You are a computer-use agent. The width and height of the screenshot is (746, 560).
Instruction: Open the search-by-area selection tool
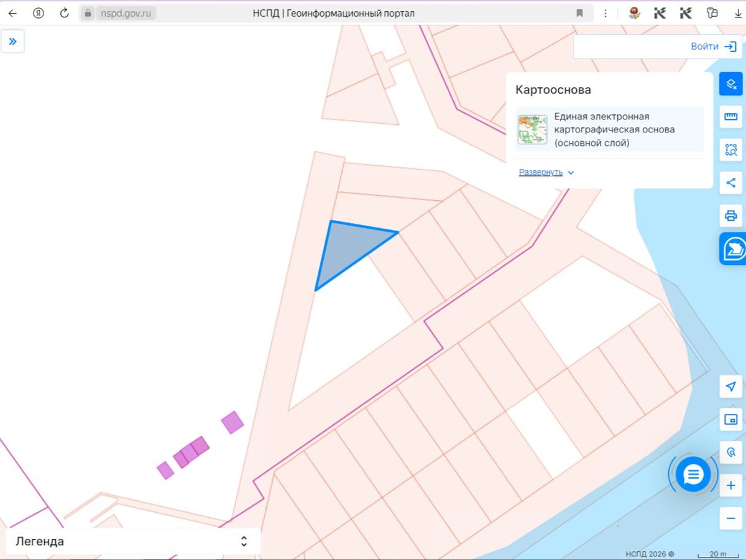(x=731, y=150)
